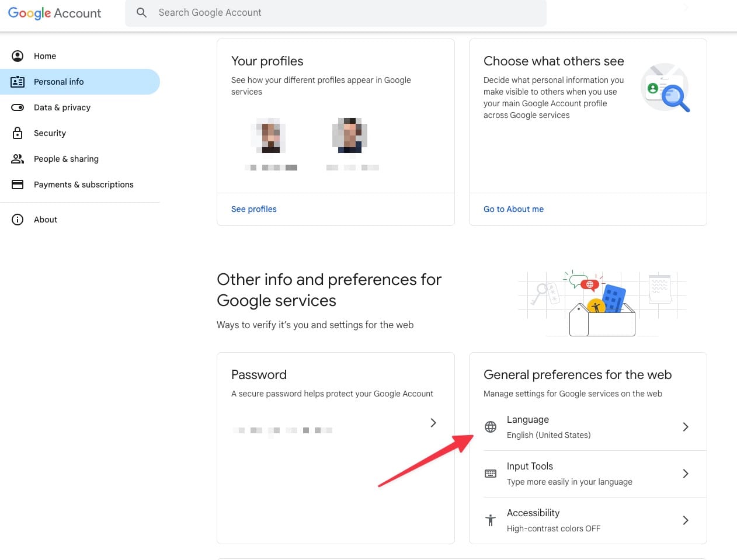Image resolution: width=737 pixels, height=560 pixels.
Task: Click the Language globe icon
Action: click(491, 427)
